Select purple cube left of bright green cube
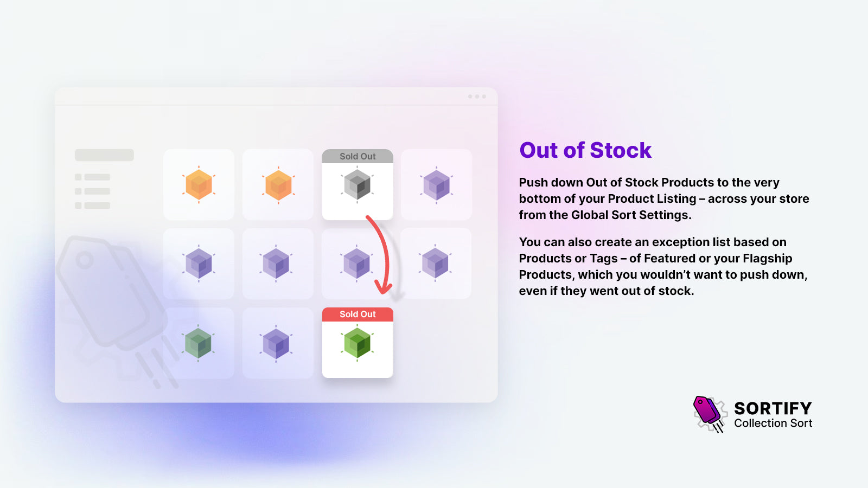 point(276,343)
